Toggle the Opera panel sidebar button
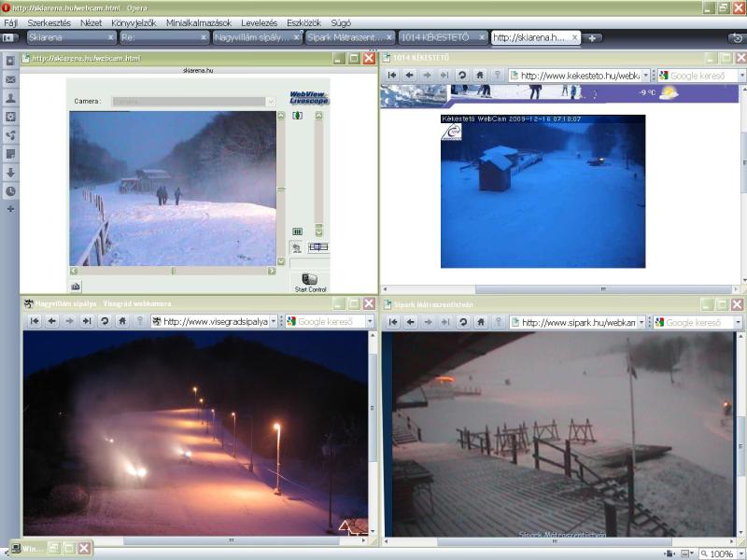Viewport: 747px width, 560px height. point(9,38)
